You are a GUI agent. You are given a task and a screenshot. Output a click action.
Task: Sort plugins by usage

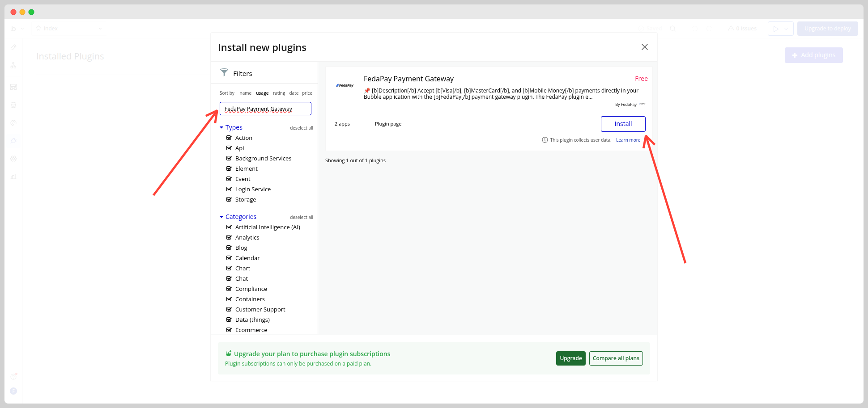[x=262, y=93]
